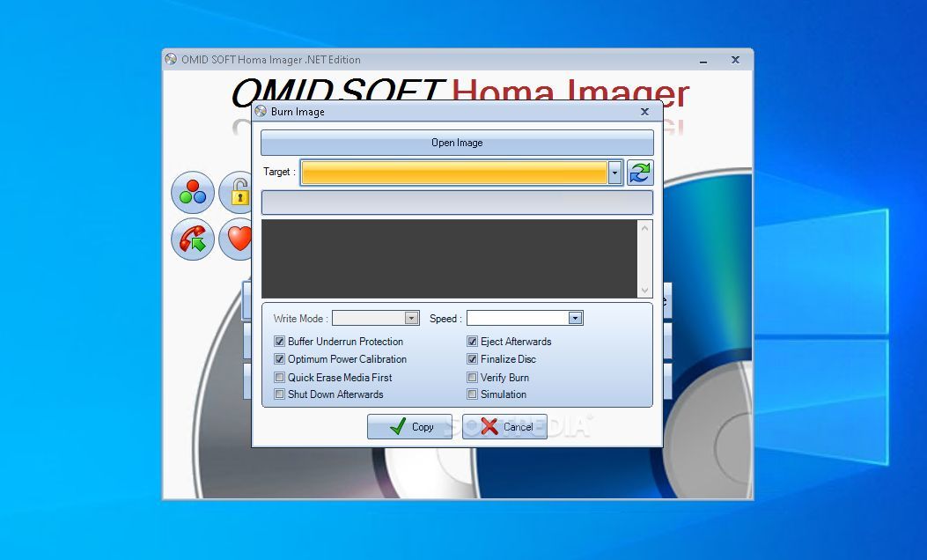The width and height of the screenshot is (927, 560).
Task: Enable Shut Down Afterwards option
Action: coord(280,394)
